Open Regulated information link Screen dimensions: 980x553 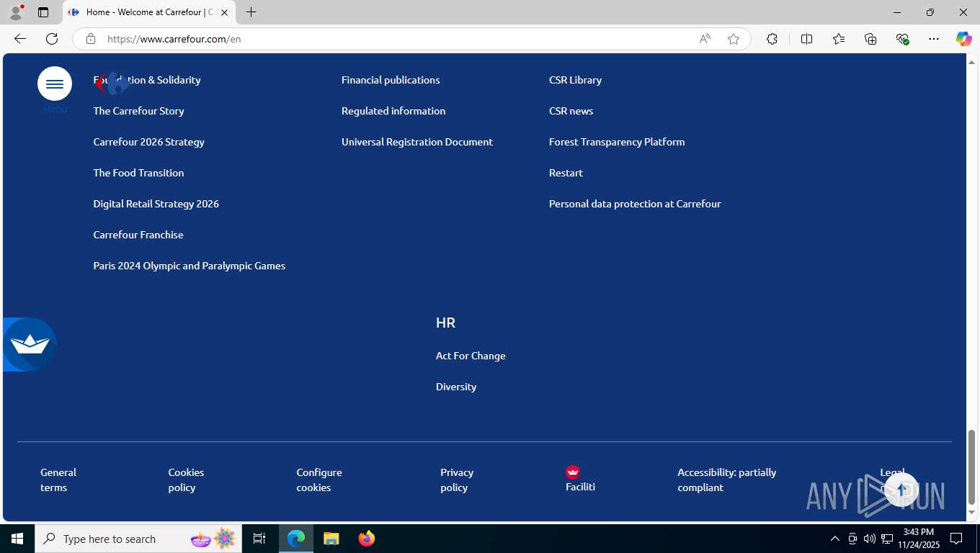[x=393, y=111]
